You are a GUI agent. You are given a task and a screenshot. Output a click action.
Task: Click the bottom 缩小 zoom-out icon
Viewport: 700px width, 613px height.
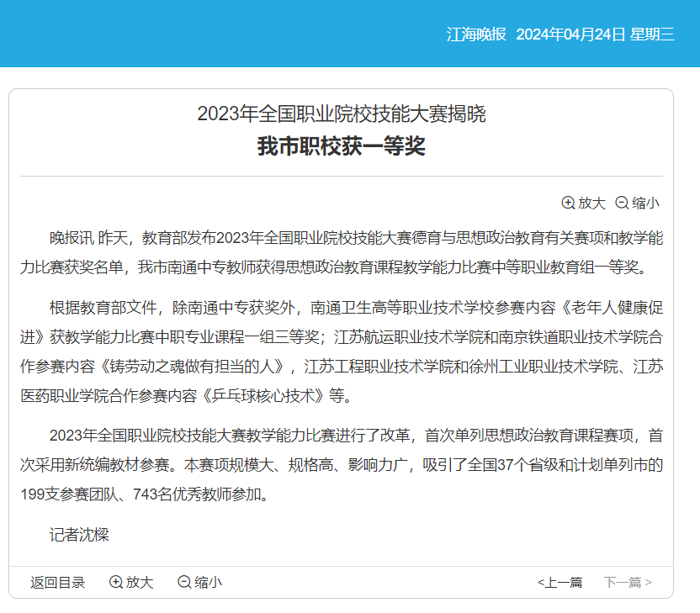[184, 582]
